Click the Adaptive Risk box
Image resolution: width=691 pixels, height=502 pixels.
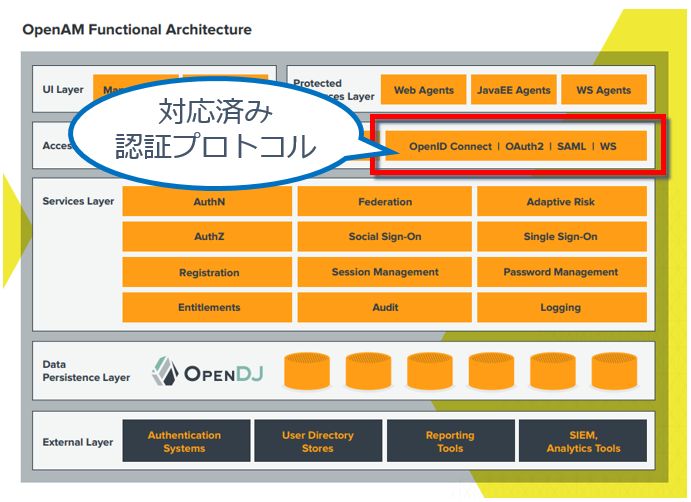pyautogui.click(x=562, y=201)
